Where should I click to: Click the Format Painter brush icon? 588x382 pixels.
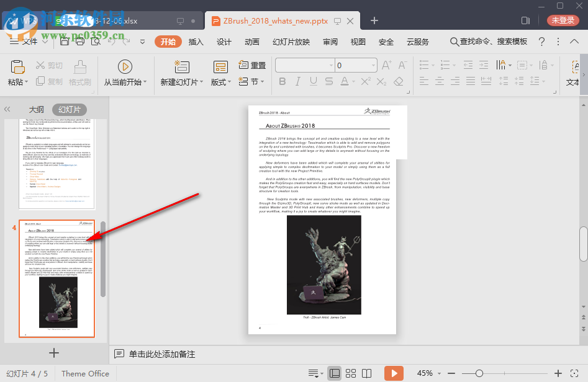(80, 67)
